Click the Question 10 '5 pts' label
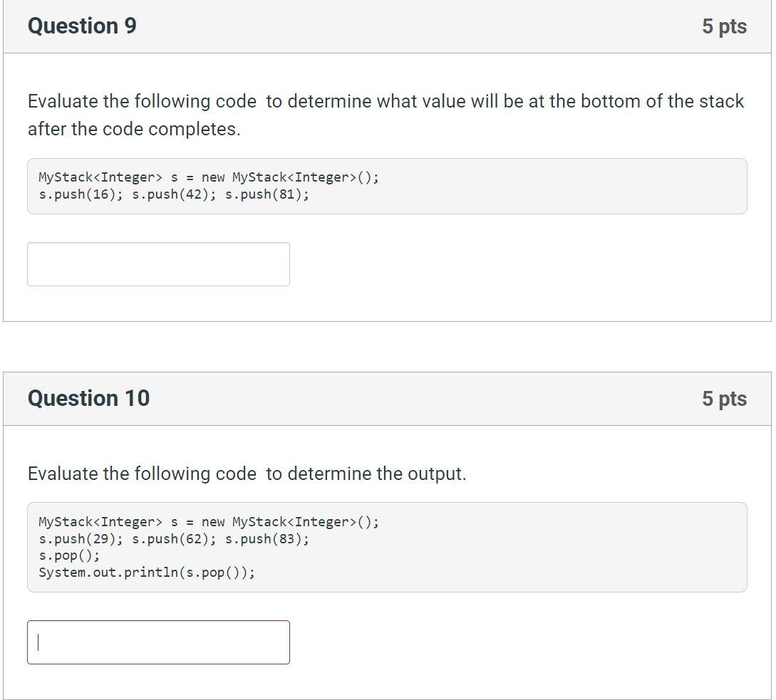Image resolution: width=776 pixels, height=700 pixels. tap(724, 399)
